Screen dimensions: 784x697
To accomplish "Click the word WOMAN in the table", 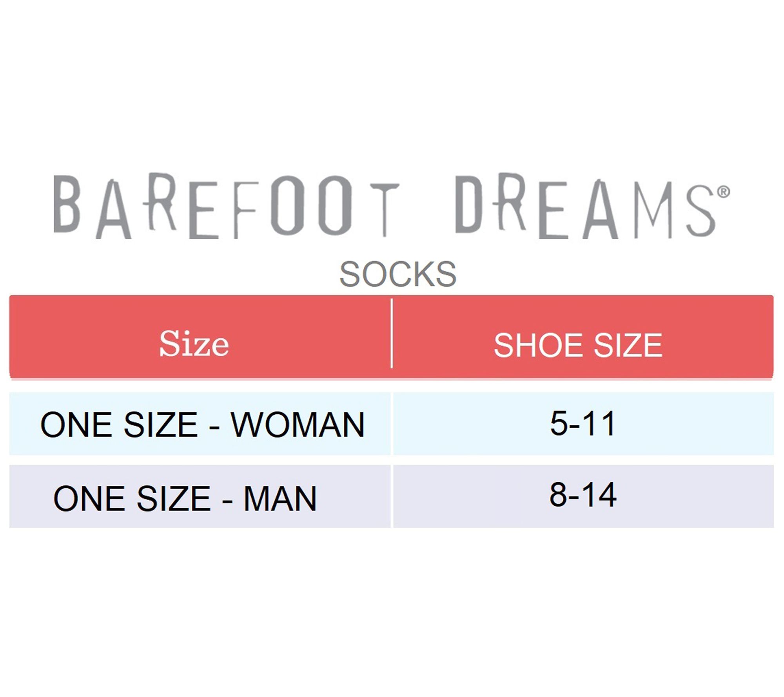I will coord(298,425).
